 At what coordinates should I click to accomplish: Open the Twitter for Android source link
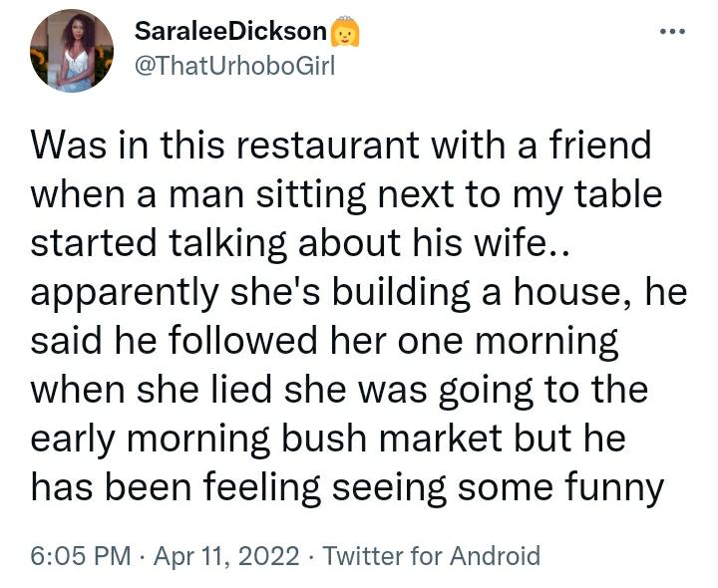[433, 555]
